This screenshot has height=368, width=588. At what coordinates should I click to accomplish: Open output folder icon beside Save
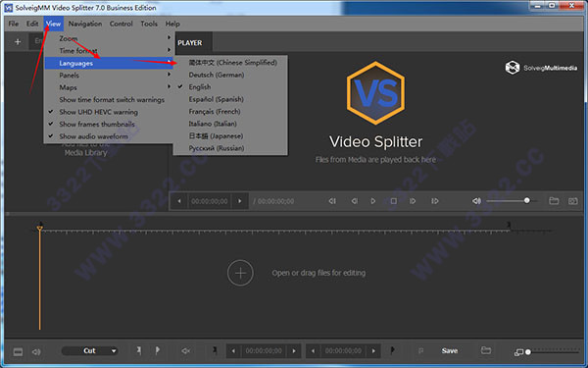486,350
